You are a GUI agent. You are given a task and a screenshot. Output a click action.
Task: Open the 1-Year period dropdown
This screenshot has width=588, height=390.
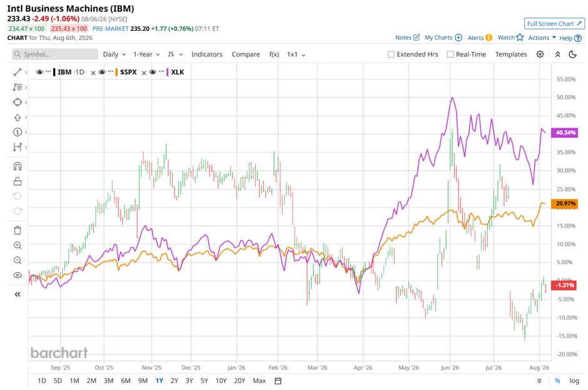click(146, 54)
